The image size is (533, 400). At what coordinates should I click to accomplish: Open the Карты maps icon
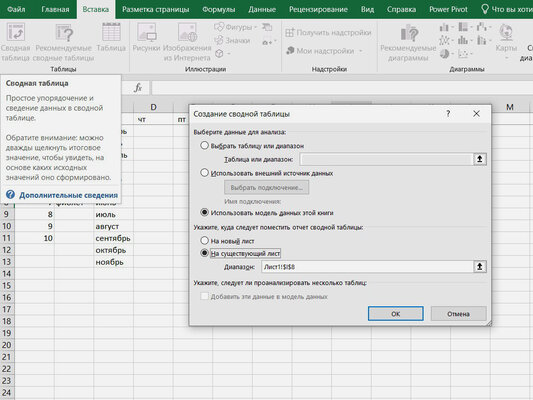pyautogui.click(x=506, y=33)
